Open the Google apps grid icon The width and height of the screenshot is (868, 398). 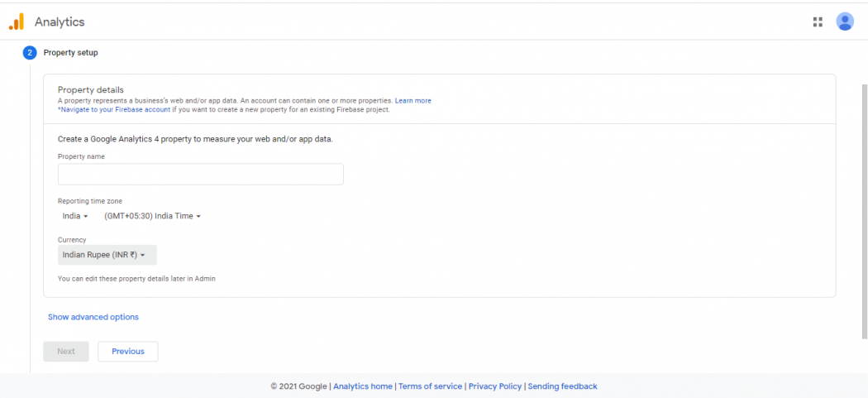pos(818,22)
